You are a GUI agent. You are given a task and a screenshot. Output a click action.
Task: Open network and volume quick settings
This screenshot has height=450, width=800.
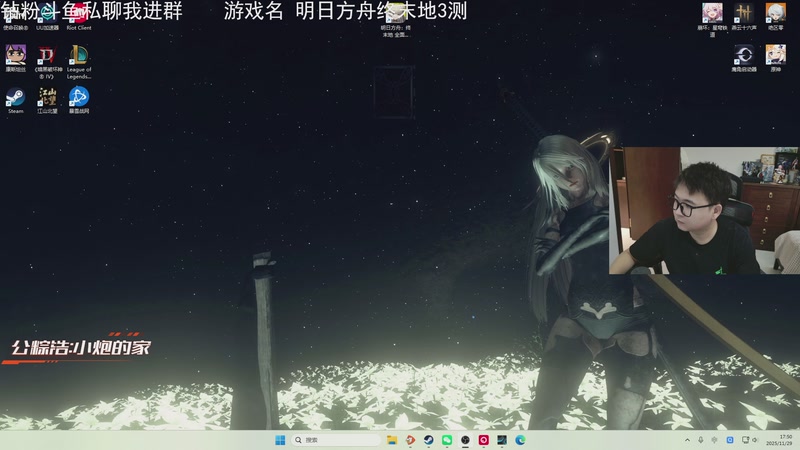pyautogui.click(x=750, y=440)
